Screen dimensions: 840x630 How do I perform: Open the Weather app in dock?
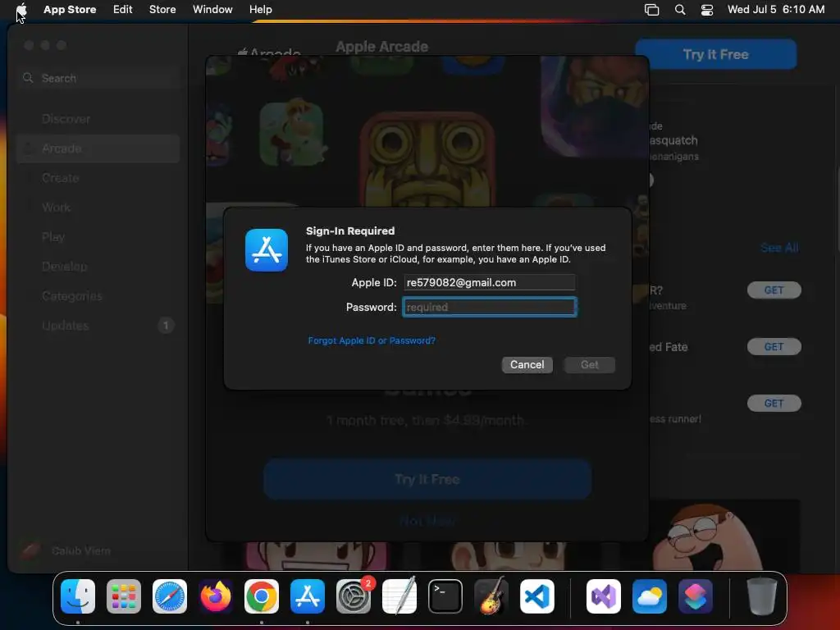pyautogui.click(x=650, y=596)
